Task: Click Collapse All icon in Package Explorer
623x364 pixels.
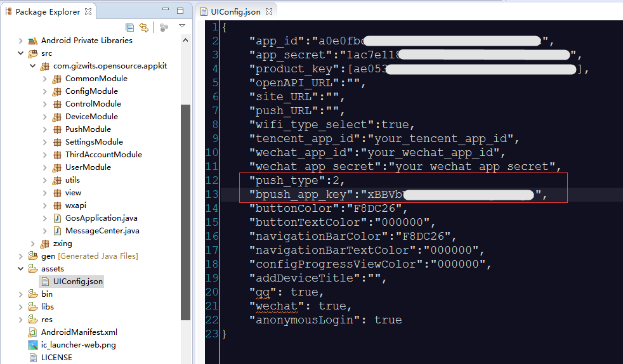Action: tap(130, 27)
